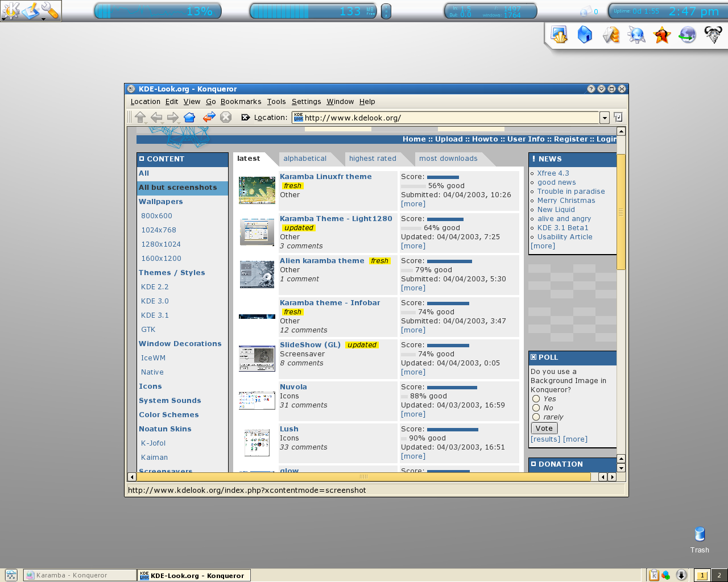
Task: Click the vertical scrollbar thumb of the main page
Action: [x=621, y=212]
